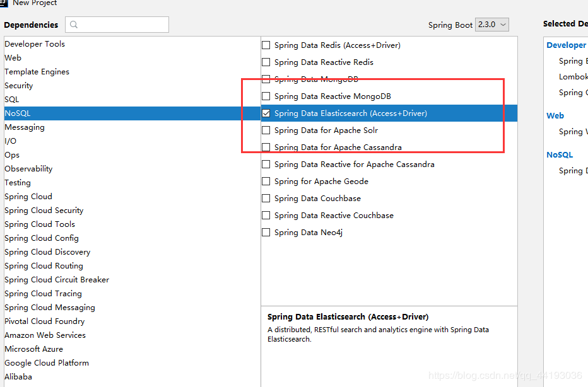Select the Web category in the dependencies list
Viewport: 588px width, 387px height.
pos(132,58)
